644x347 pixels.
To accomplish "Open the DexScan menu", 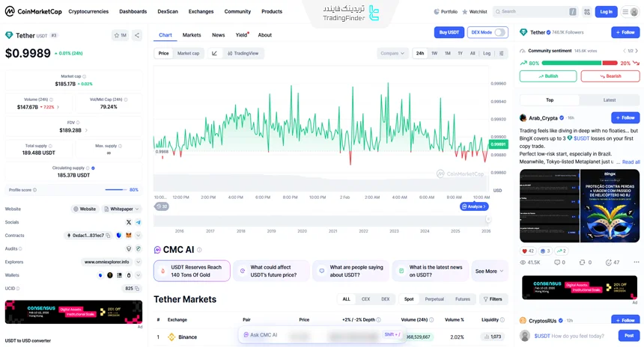I will coord(168,11).
